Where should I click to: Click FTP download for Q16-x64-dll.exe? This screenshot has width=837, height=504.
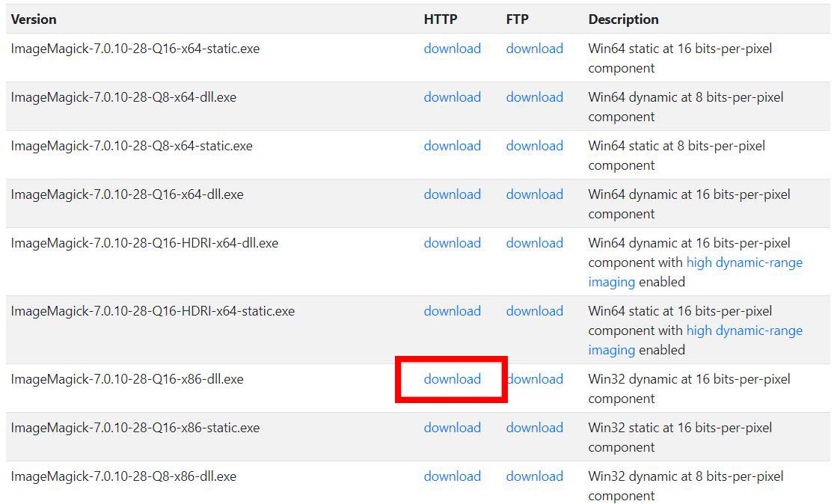tap(534, 194)
